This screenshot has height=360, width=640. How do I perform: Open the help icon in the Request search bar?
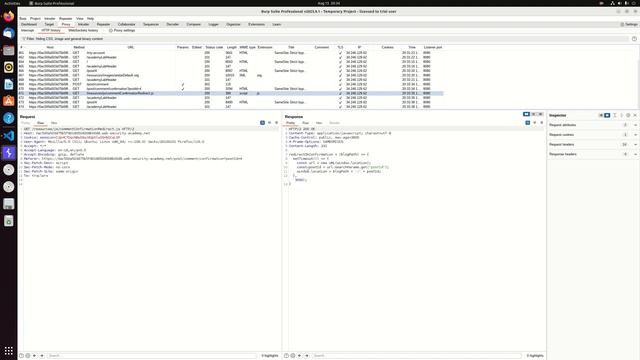pyautogui.click(x=22, y=356)
